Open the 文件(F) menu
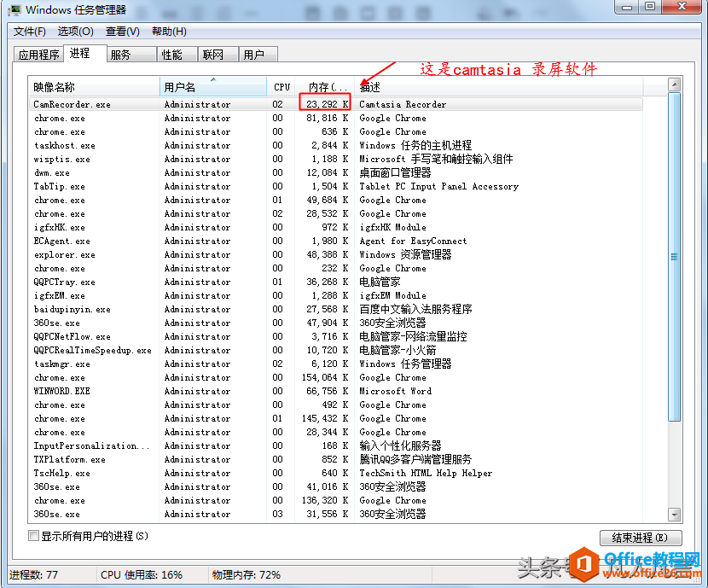This screenshot has height=588, width=708. coord(29,32)
